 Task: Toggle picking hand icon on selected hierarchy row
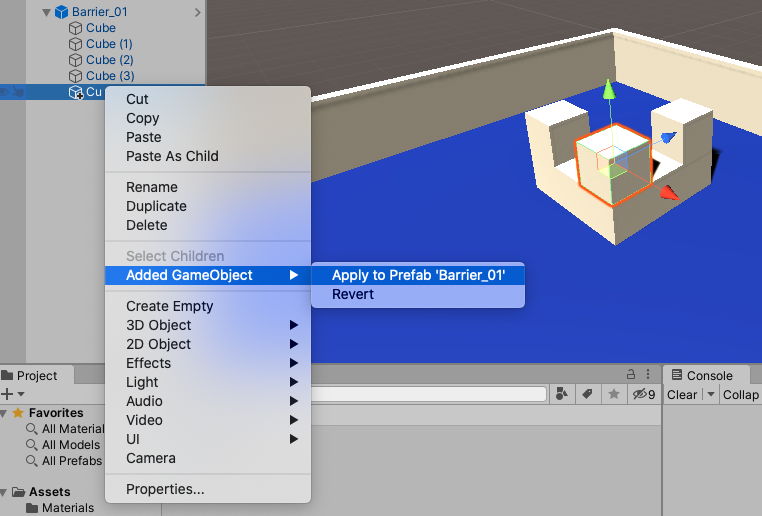18,92
